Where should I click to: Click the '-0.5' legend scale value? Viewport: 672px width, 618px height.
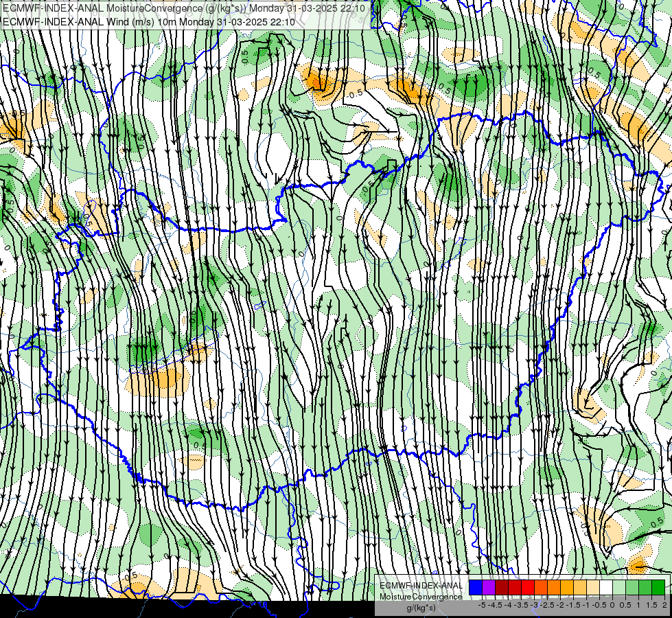pyautogui.click(x=599, y=605)
